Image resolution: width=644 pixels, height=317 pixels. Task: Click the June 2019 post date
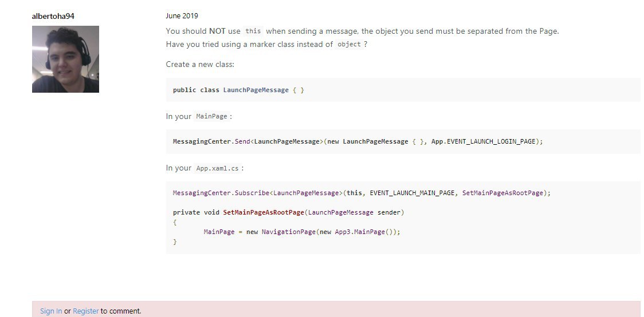click(x=182, y=16)
